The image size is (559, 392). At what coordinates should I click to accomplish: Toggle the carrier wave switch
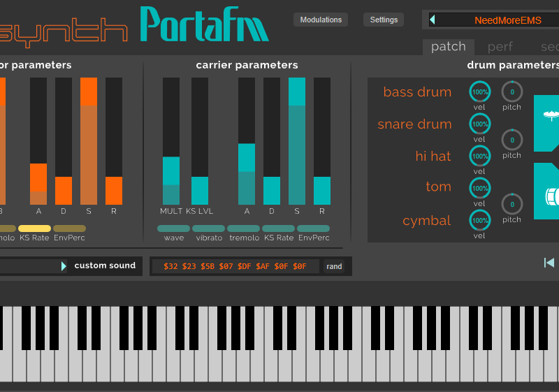[x=173, y=228]
